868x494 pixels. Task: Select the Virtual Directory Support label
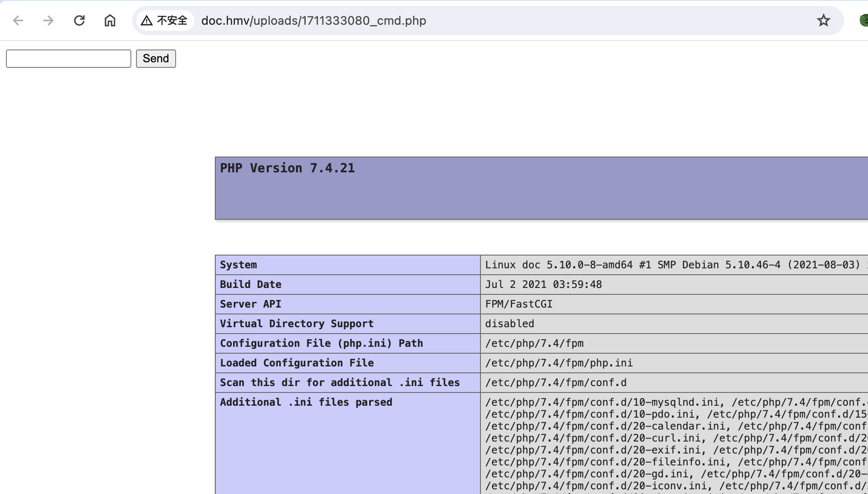point(297,324)
